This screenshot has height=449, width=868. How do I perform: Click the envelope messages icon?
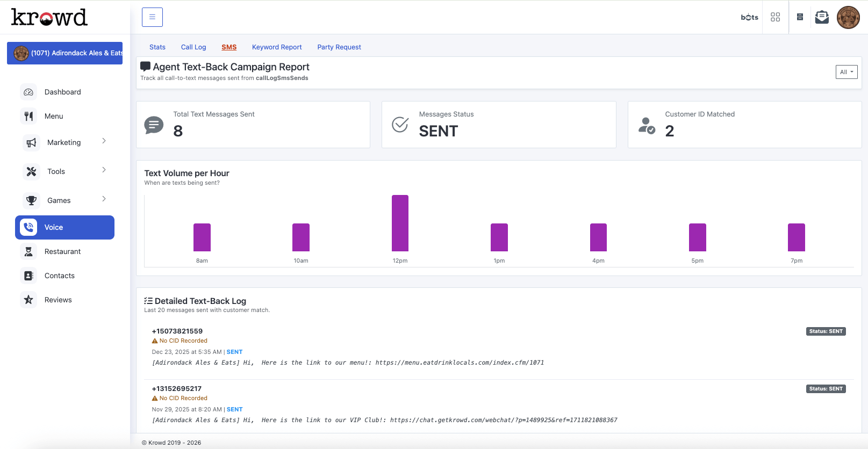(x=822, y=17)
